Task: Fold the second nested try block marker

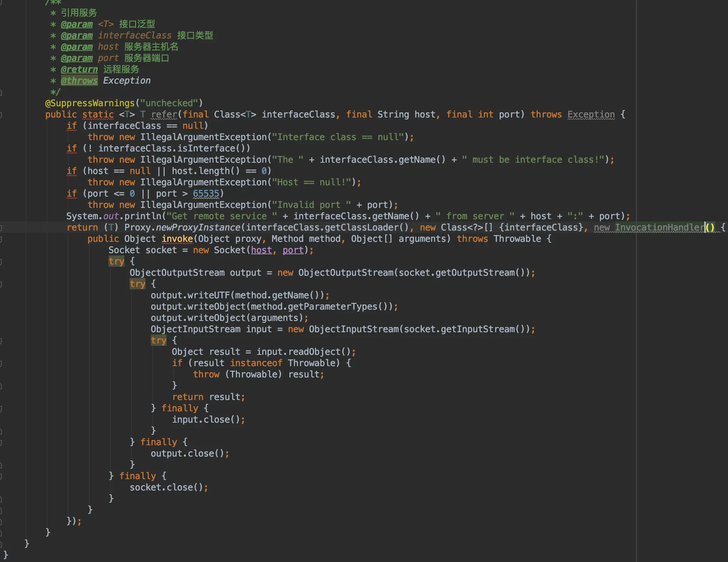Action: point(1,284)
